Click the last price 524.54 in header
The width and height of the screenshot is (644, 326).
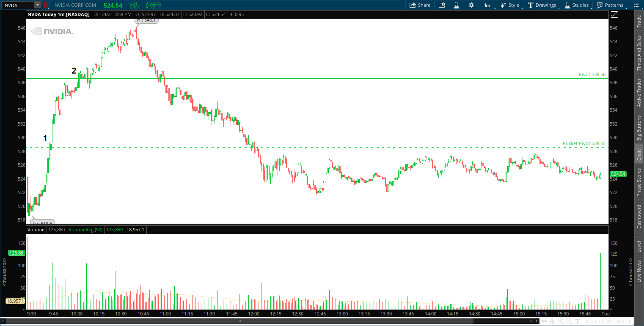pyautogui.click(x=113, y=5)
